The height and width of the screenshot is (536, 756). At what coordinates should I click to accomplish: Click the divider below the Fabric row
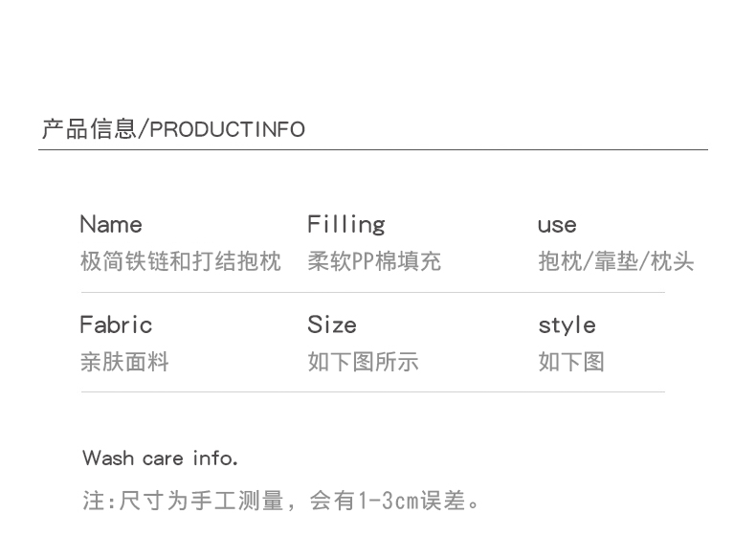pyautogui.click(x=373, y=392)
